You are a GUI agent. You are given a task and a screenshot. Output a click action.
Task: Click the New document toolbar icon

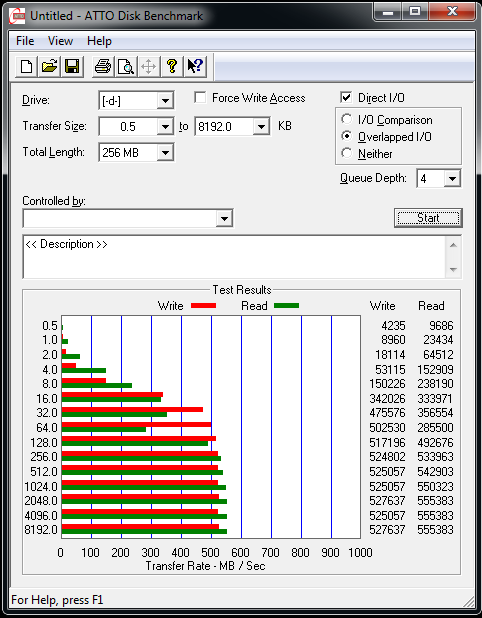tap(26, 66)
